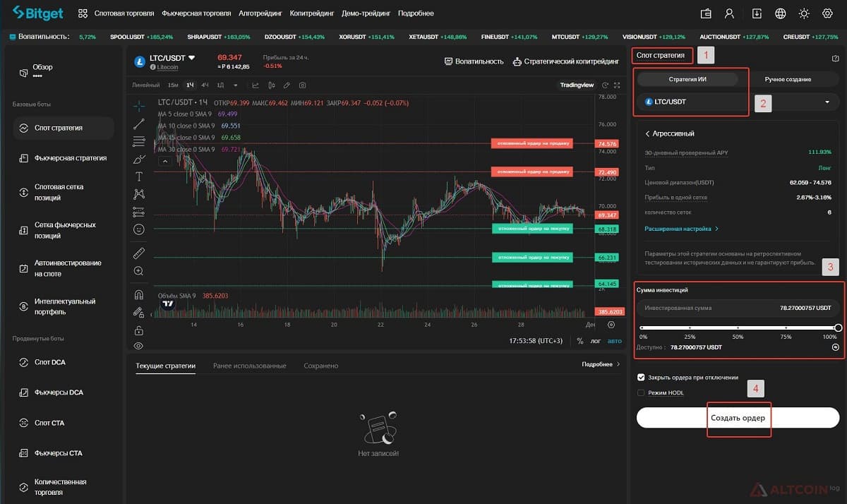Viewport: 847px width, 504px height.
Task: Open the Расширенная настройка link
Action: pos(681,229)
